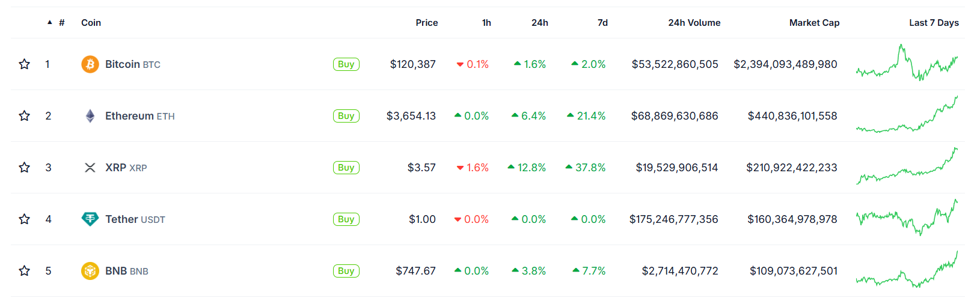This screenshot has height=298, width=980.
Task: Toggle the BNB favorite star
Action: (25, 271)
